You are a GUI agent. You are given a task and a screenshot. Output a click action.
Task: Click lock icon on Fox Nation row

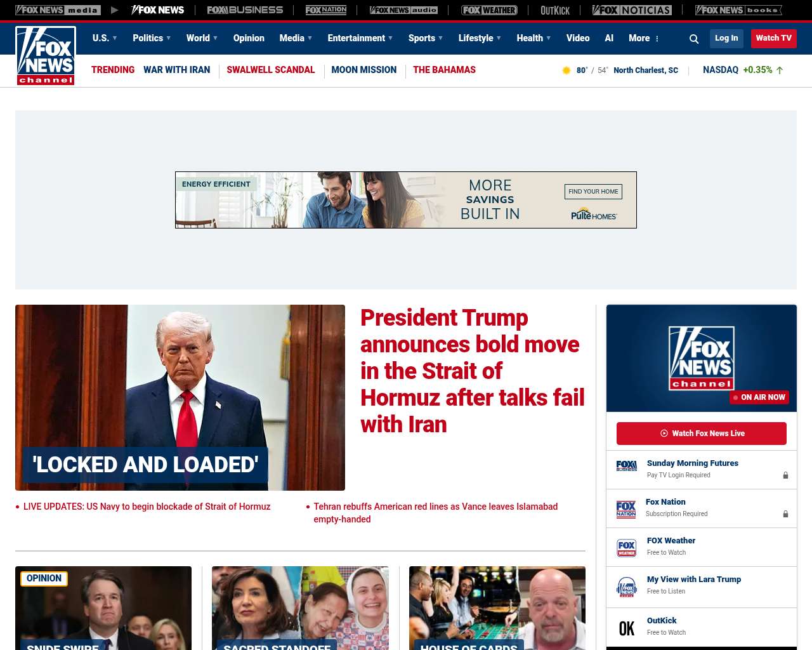pyautogui.click(x=785, y=514)
